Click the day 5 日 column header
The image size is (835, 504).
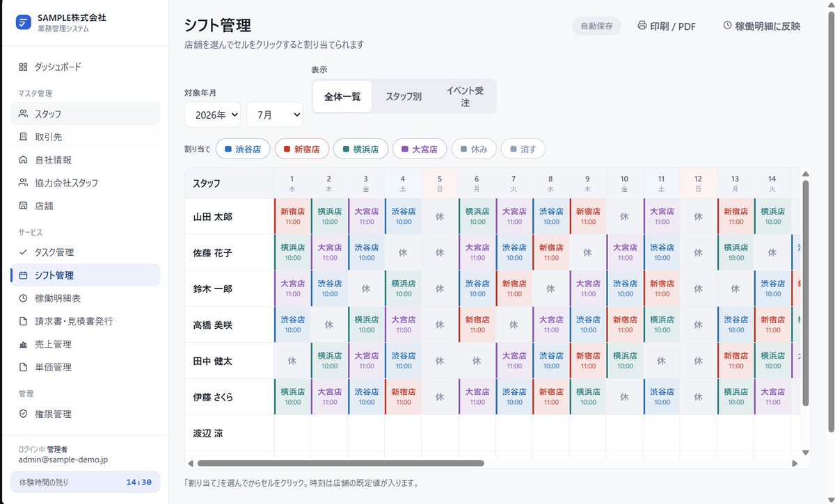pyautogui.click(x=440, y=183)
